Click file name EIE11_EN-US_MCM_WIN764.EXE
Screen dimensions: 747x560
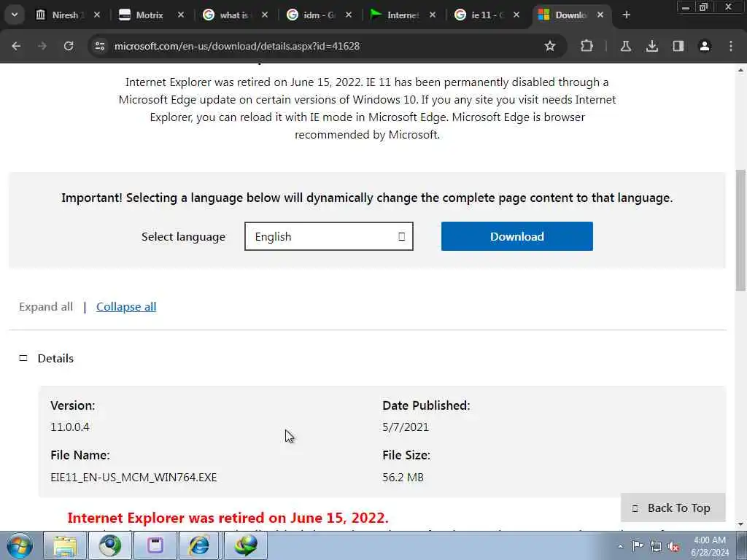tap(133, 477)
